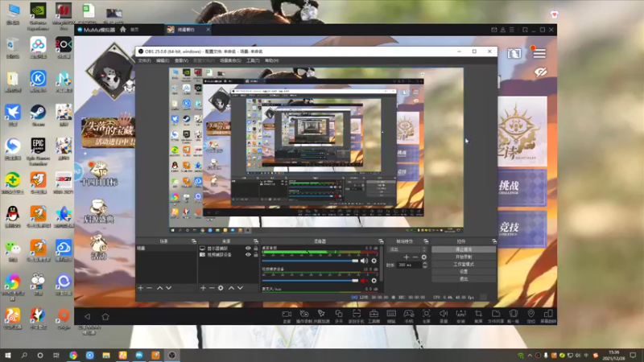Pop out the Audio Mixer dock panel
The height and width of the screenshot is (362, 644).
coord(381,241)
